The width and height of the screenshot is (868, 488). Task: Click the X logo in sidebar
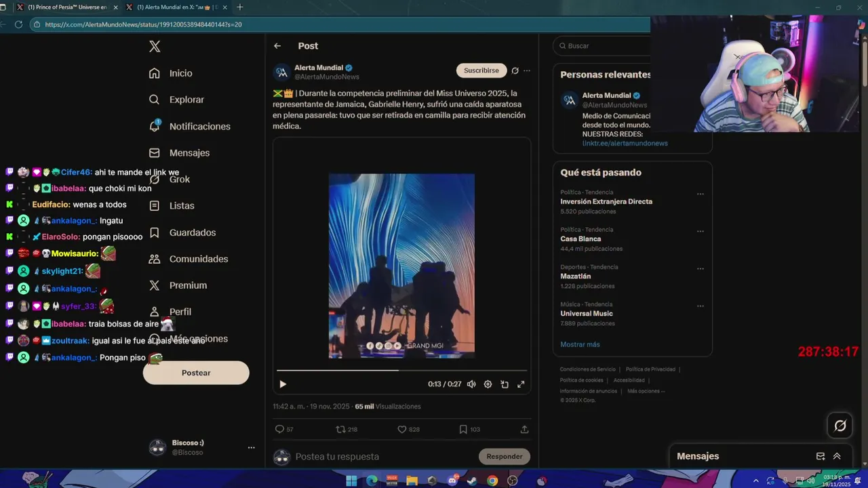155,47
